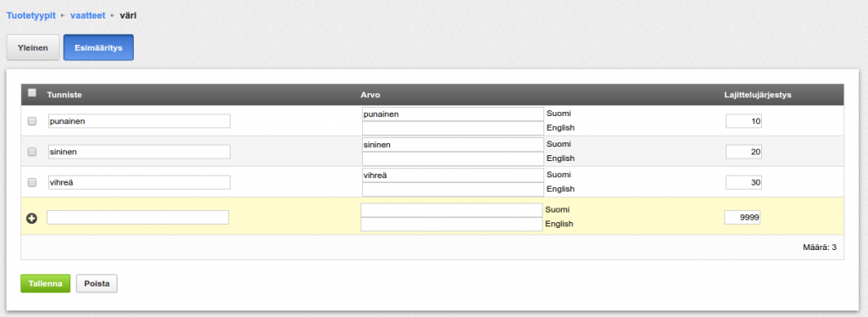Edit the Suomi value field containing punainen
This screenshot has width=868, height=317.
(453, 114)
